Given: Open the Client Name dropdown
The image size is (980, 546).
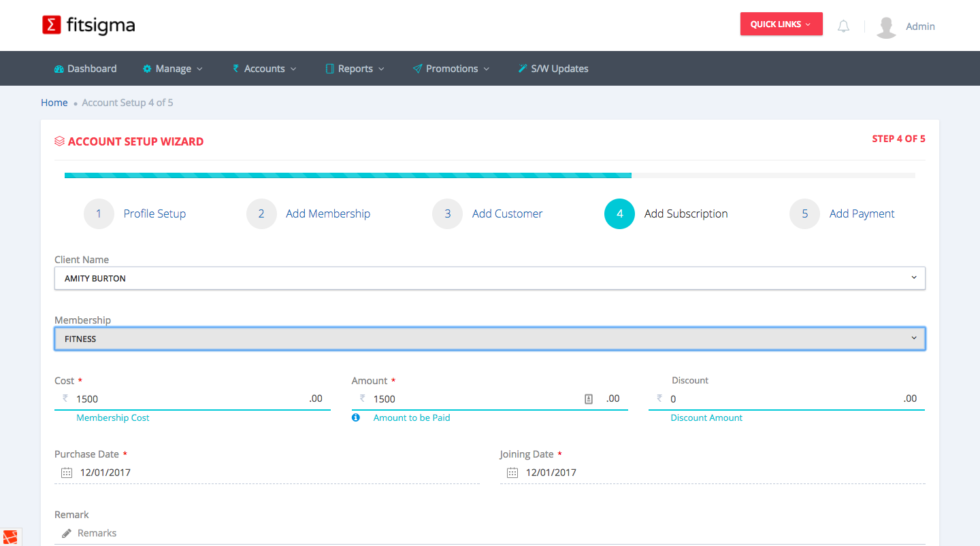Looking at the screenshot, I should 489,278.
